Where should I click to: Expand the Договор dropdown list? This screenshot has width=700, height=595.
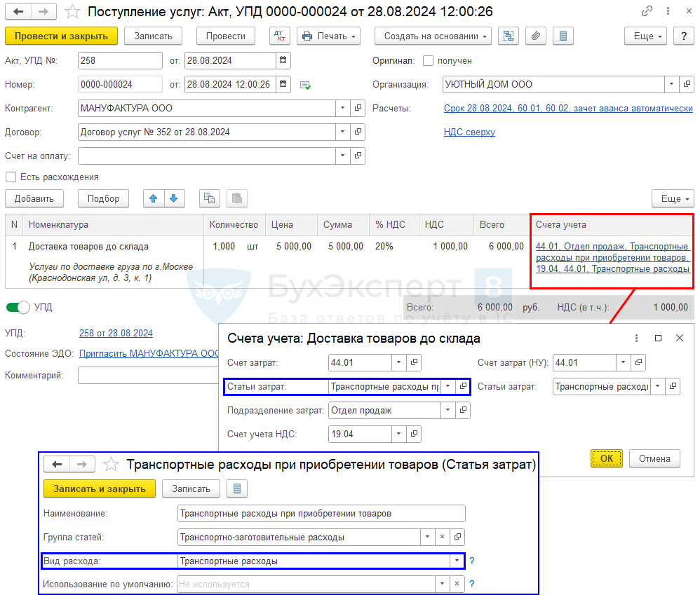342,132
